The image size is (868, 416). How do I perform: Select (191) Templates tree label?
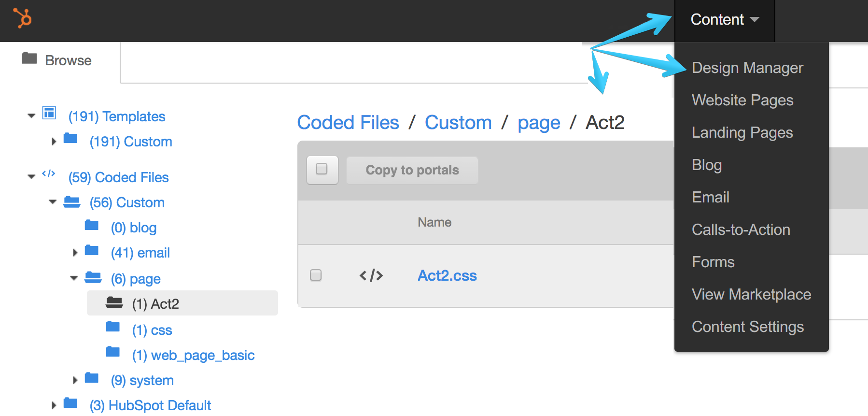coord(117,116)
